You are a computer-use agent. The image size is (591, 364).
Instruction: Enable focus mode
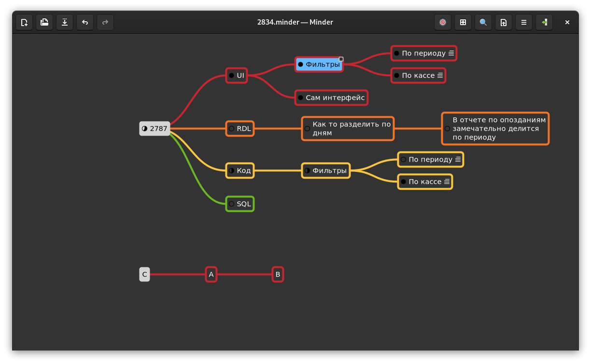443,22
